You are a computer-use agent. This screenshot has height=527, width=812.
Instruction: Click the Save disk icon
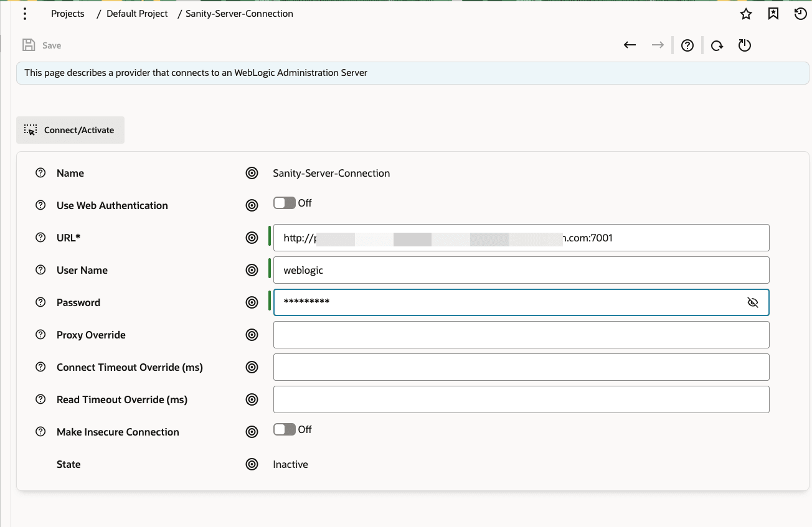pos(29,45)
